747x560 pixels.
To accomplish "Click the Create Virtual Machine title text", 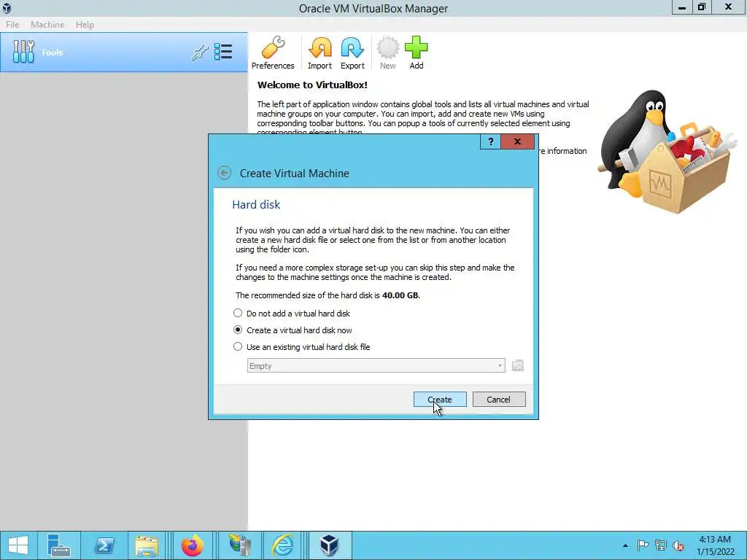I will [295, 174].
